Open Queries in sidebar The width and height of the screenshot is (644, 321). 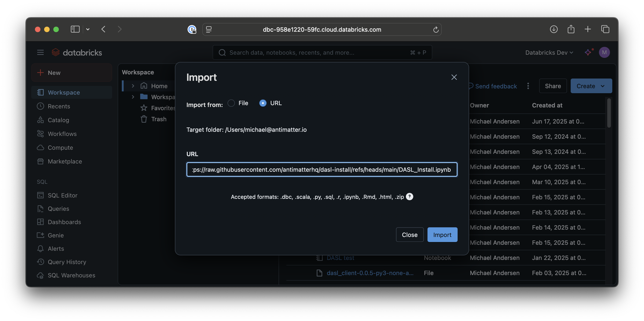coord(72,208)
